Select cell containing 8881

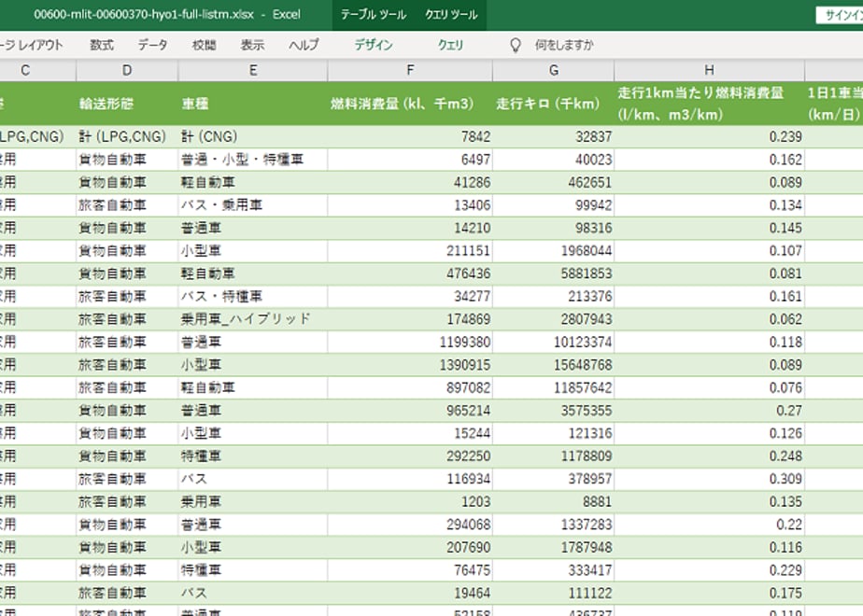(554, 501)
